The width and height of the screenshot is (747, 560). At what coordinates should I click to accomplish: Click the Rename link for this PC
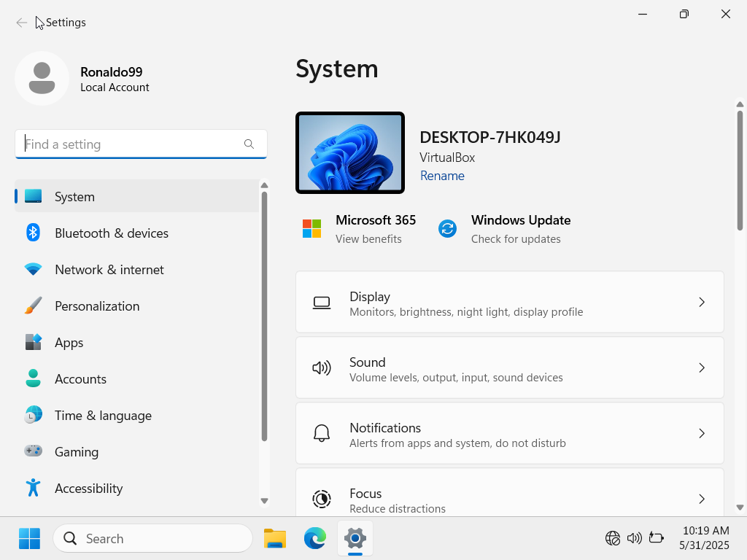tap(442, 176)
